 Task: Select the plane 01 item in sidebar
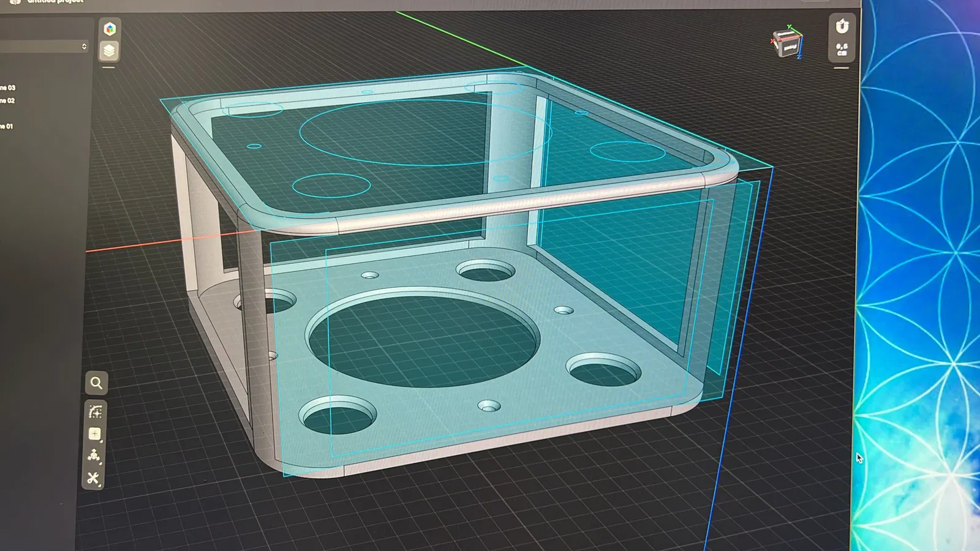point(7,126)
